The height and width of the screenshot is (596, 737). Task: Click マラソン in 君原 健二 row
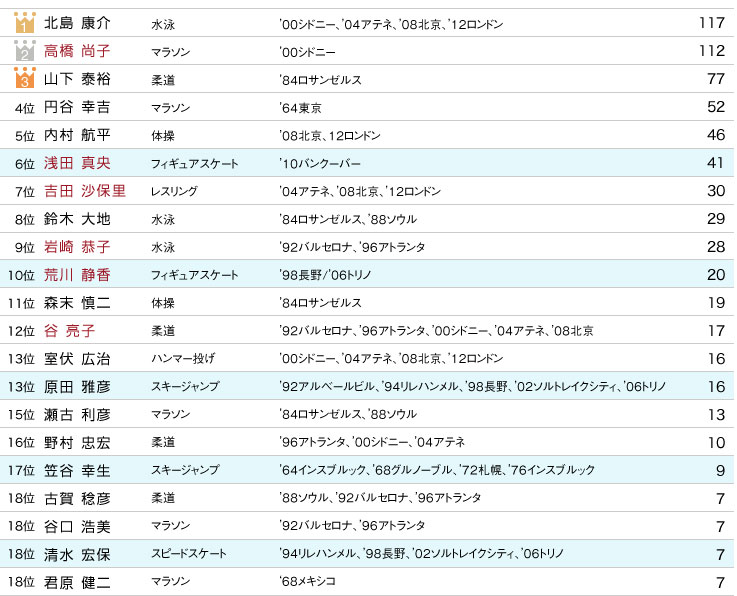pyautogui.click(x=170, y=582)
